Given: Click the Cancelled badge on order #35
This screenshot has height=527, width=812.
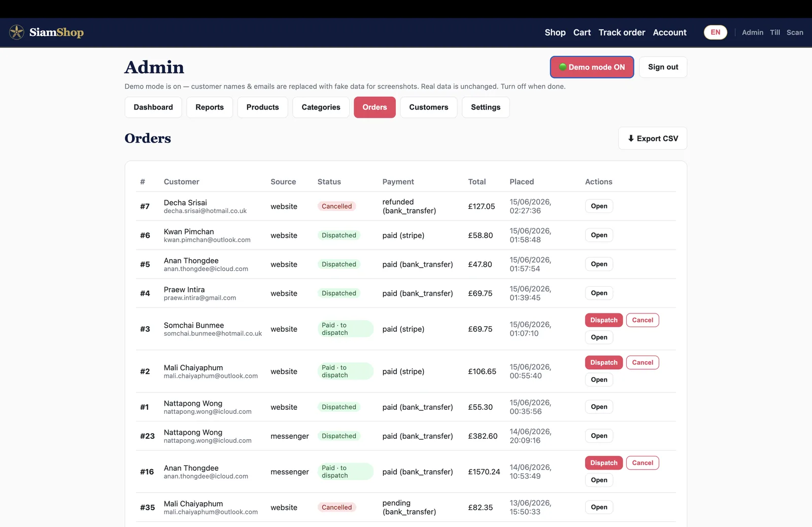Looking at the screenshot, I should (x=336, y=507).
